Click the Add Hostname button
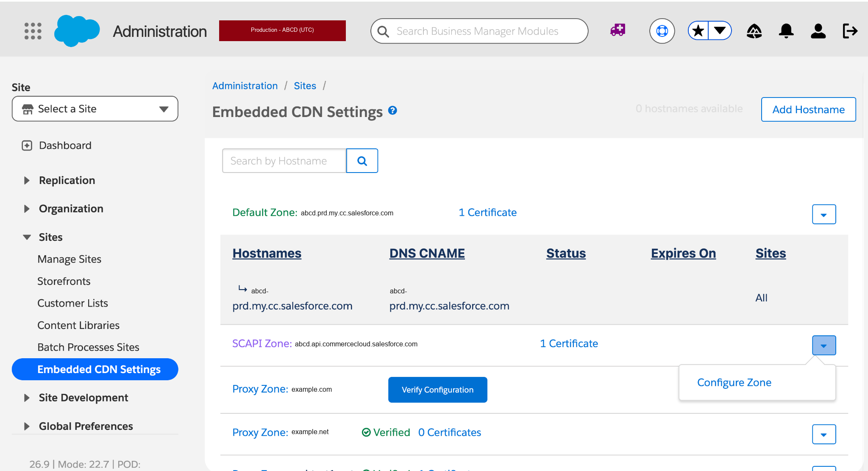Image resolution: width=868 pixels, height=471 pixels. pyautogui.click(x=808, y=109)
